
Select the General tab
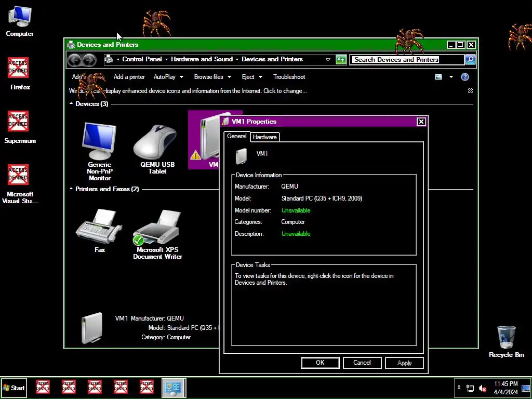pos(236,136)
